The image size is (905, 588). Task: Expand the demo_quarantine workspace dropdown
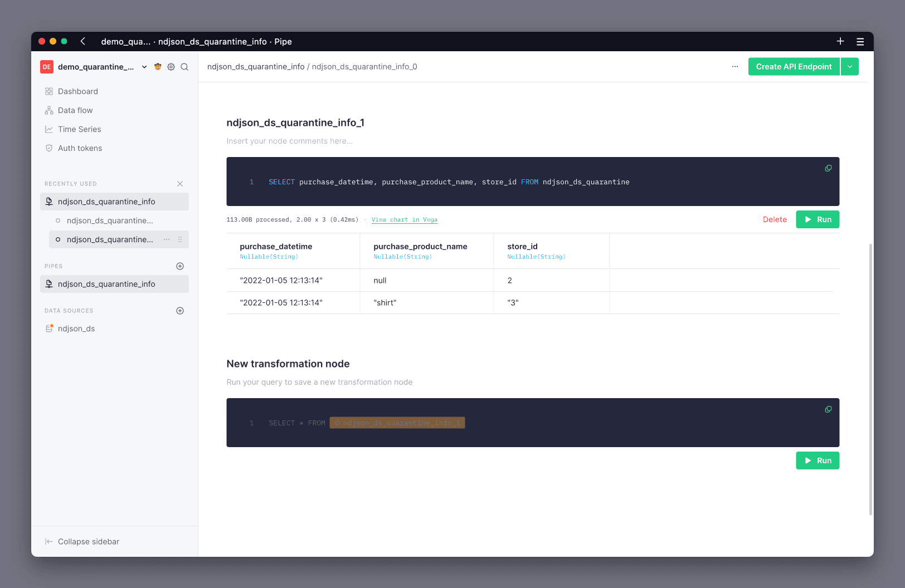pyautogui.click(x=144, y=67)
